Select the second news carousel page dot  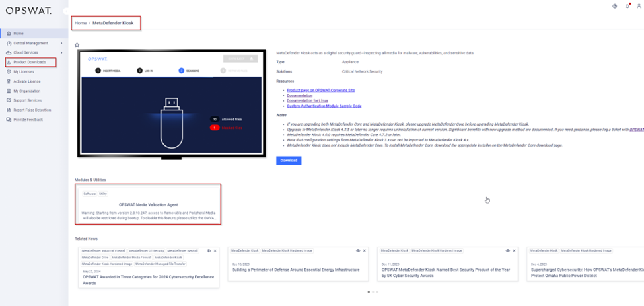click(x=373, y=292)
